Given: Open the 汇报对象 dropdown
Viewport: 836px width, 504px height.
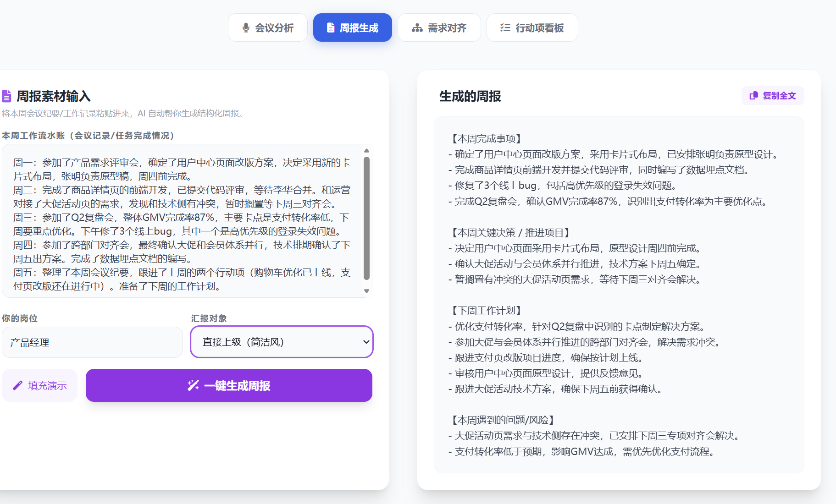Looking at the screenshot, I should point(281,342).
